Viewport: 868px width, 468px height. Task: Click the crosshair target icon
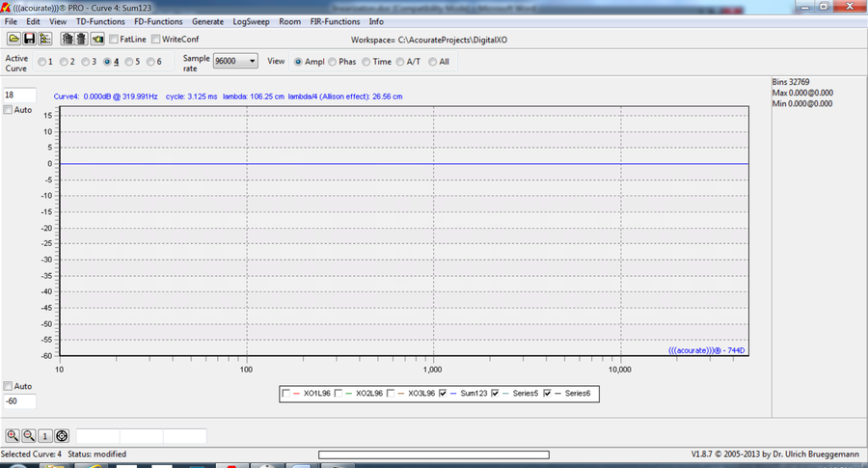62,436
